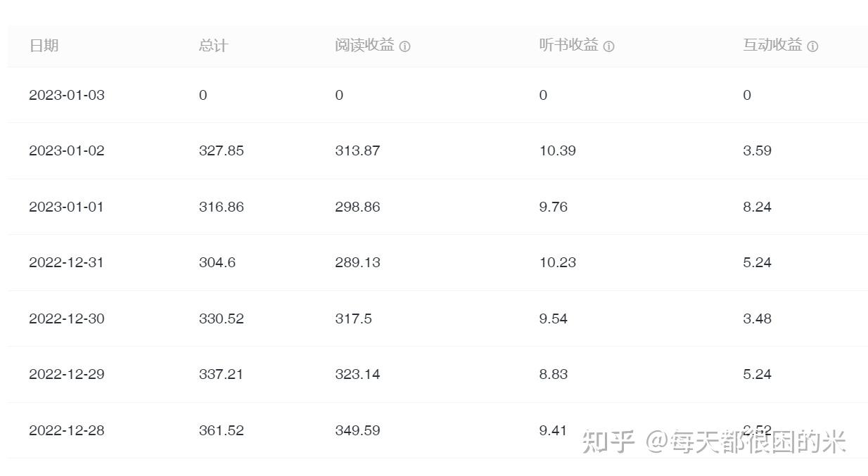
Task: Click audiobook income value 10.23
Action: pyautogui.click(x=558, y=262)
